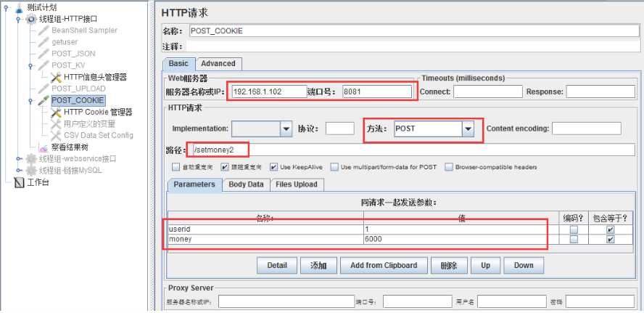Click the HTTP信息头管理器 wrench icon
The width and height of the screenshot is (644, 313).
tap(56, 77)
